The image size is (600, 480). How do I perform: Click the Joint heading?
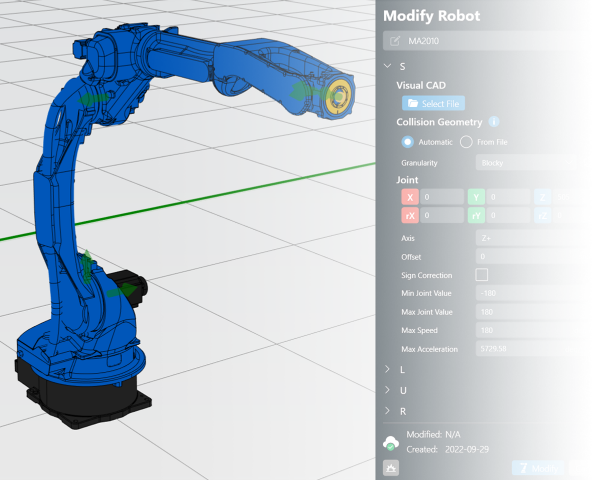pyautogui.click(x=407, y=180)
